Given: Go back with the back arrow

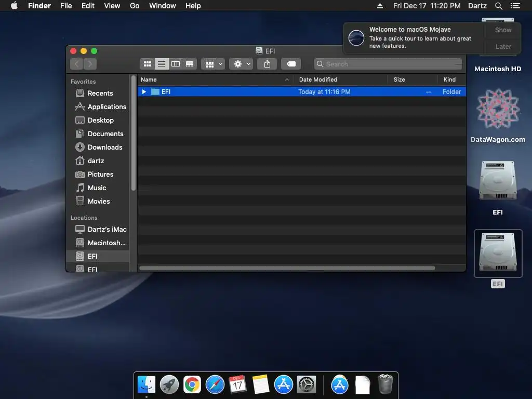Looking at the screenshot, I should (77, 64).
